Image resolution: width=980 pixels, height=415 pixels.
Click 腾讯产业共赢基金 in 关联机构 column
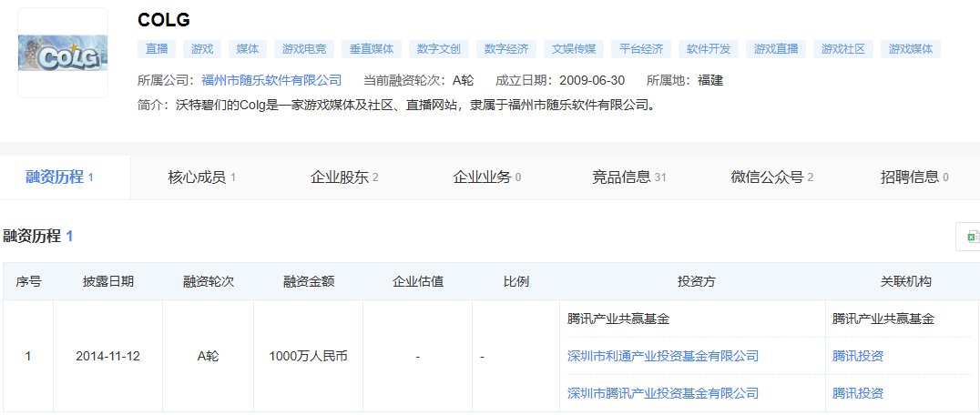[883, 319]
